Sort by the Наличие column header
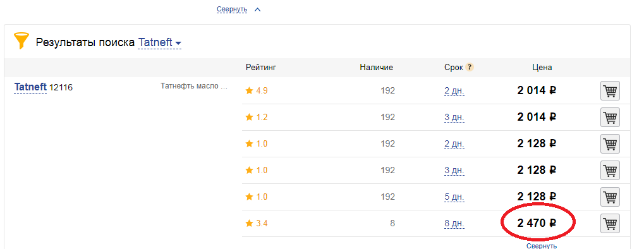This screenshot has height=249, width=644. [x=376, y=68]
